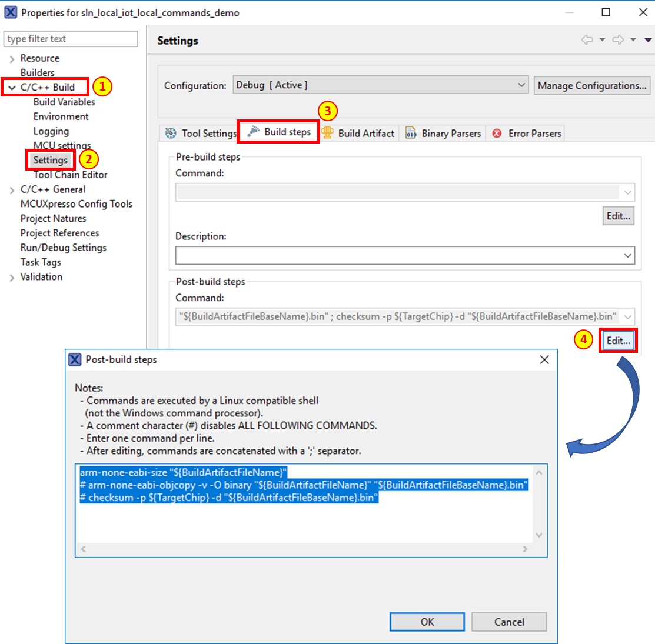Select MCUXpresso Config Tools in tree
Screen dimensions: 655x644
(77, 204)
